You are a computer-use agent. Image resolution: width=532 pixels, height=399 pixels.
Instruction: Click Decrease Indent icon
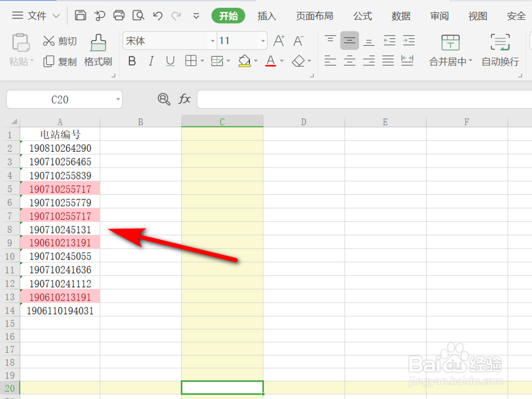pos(389,40)
